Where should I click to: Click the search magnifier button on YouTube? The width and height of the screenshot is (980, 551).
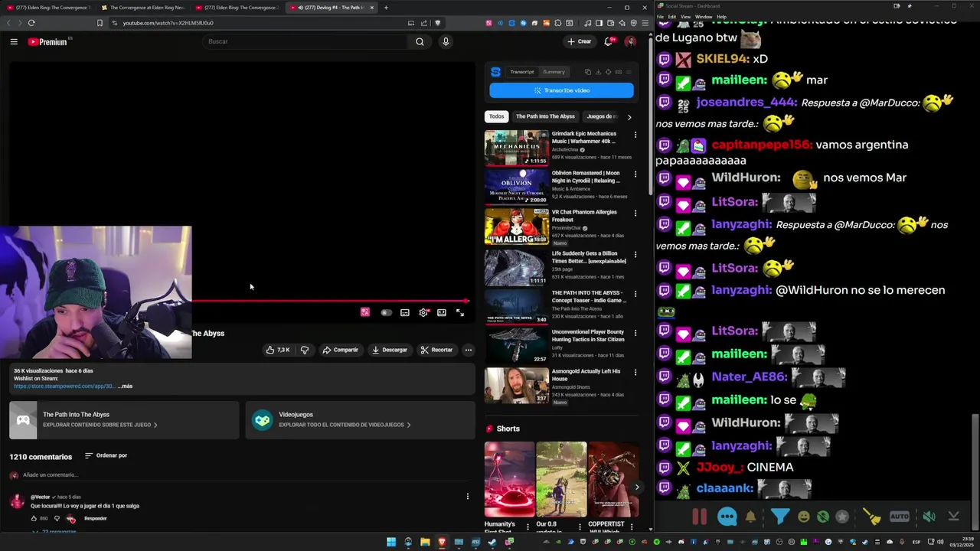coord(420,41)
